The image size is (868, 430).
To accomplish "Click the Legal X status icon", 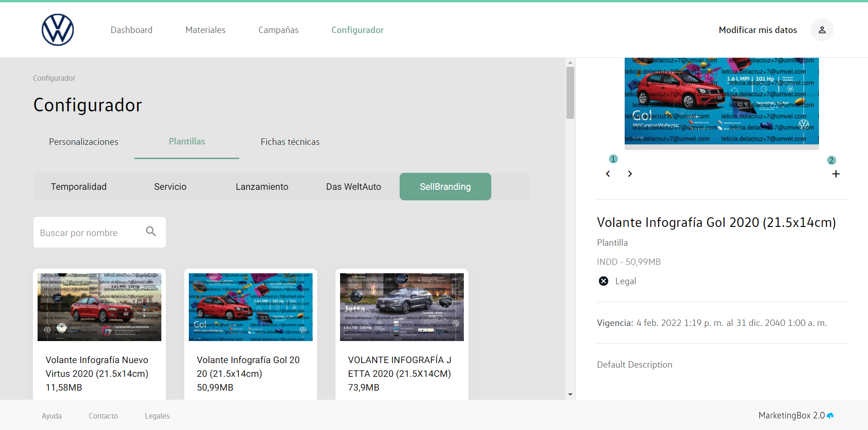I will tap(604, 281).
